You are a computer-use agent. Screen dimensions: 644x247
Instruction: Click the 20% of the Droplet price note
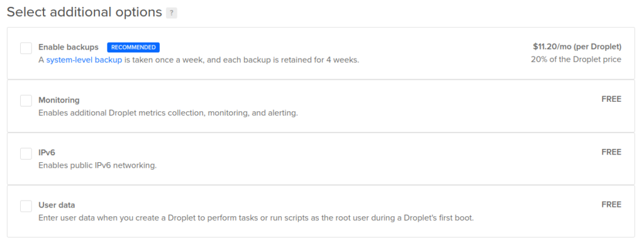pos(576,59)
